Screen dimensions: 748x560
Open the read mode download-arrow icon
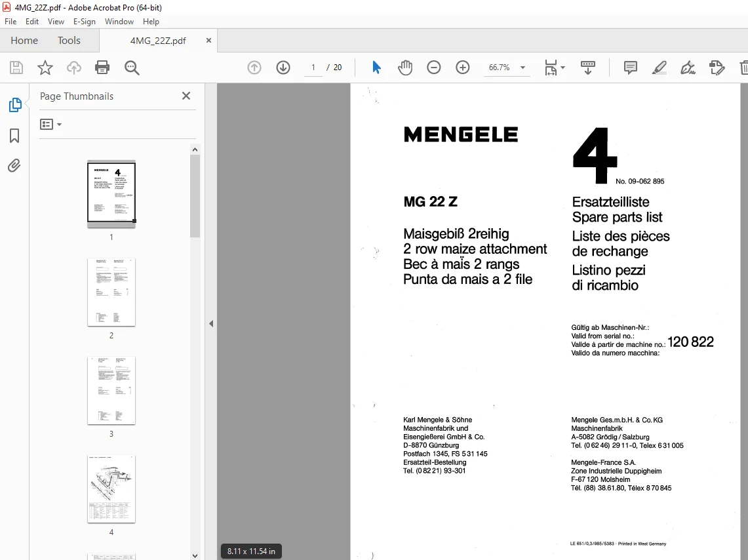pos(587,68)
